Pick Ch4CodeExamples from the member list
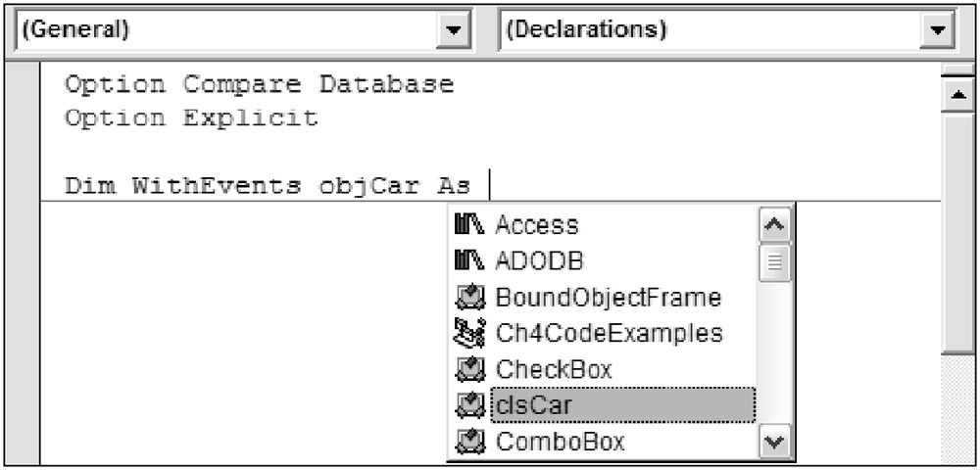 point(609,334)
